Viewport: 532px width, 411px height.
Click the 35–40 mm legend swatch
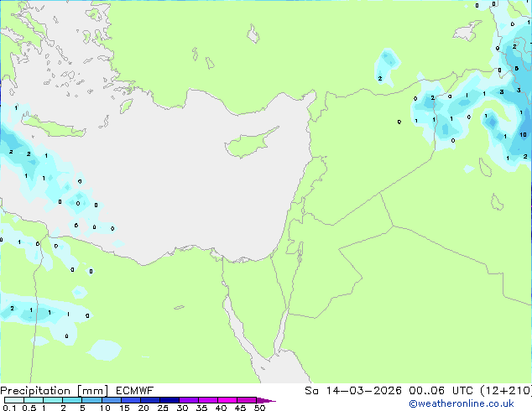[x=207, y=400]
